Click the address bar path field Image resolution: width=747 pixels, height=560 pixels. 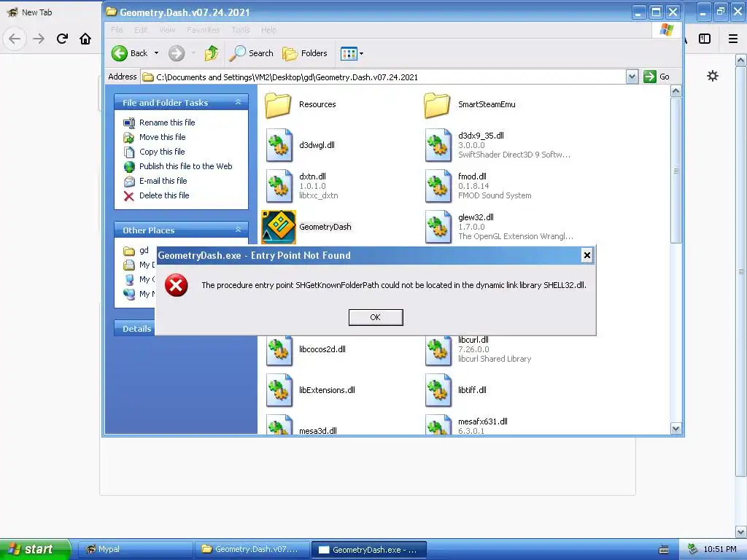pos(384,77)
